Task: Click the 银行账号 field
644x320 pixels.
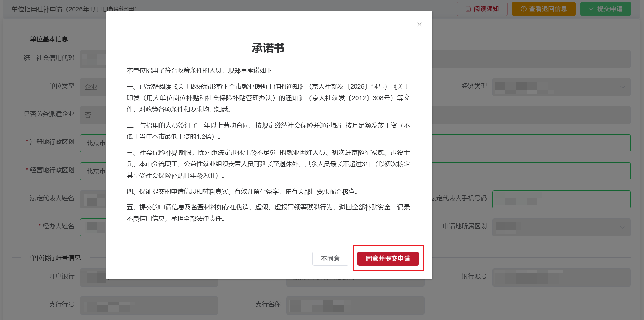Action: 561,277
